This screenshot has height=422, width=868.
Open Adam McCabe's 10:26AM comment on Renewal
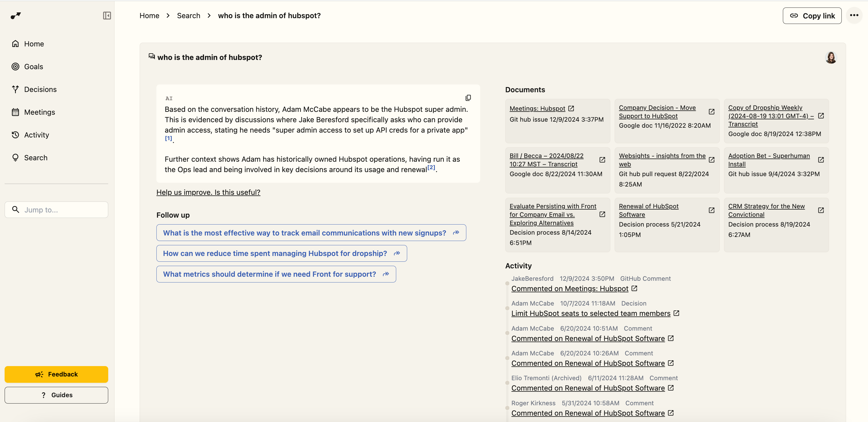pos(588,363)
